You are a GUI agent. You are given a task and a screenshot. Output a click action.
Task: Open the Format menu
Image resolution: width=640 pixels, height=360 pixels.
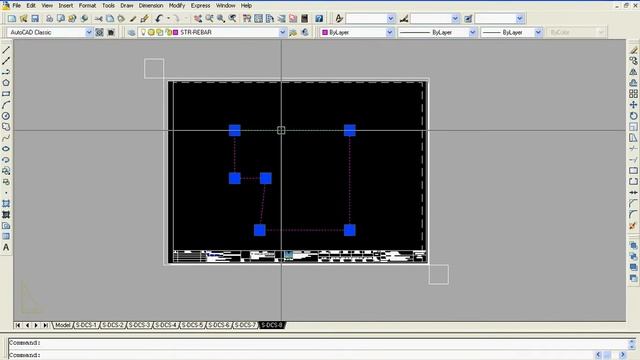tap(87, 5)
